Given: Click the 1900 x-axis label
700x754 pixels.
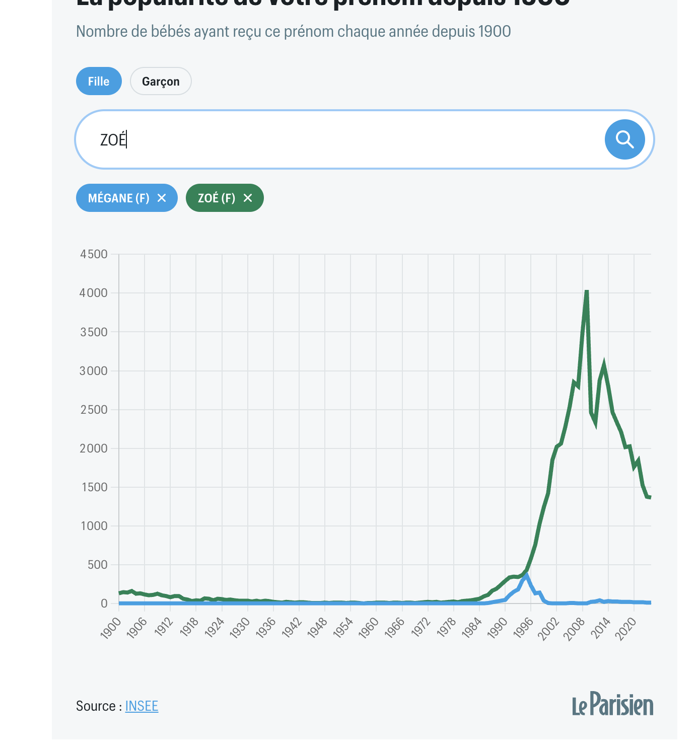Looking at the screenshot, I should click(x=111, y=628).
